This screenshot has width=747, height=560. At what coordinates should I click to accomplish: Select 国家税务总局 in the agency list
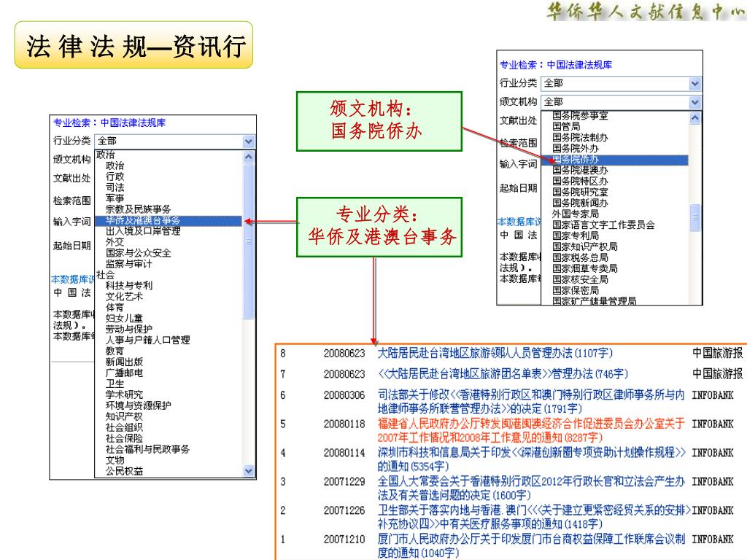(x=580, y=258)
